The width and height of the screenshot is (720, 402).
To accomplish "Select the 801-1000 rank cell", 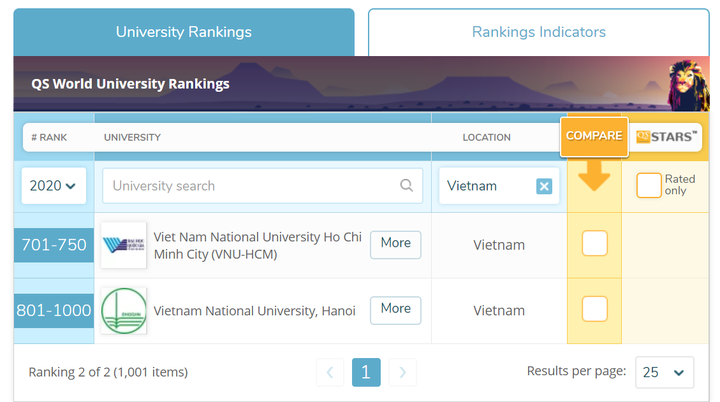I will (54, 311).
